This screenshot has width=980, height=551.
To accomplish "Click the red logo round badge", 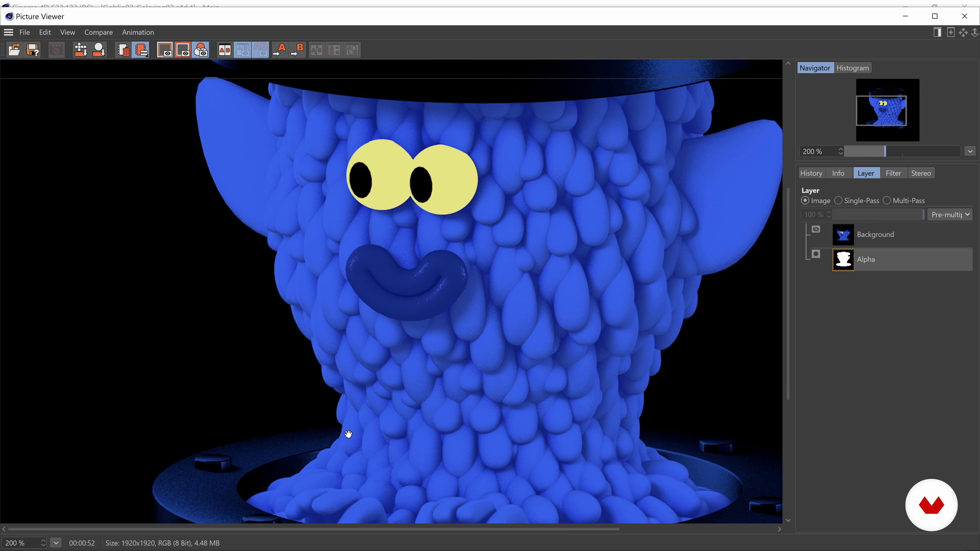I will (x=931, y=505).
